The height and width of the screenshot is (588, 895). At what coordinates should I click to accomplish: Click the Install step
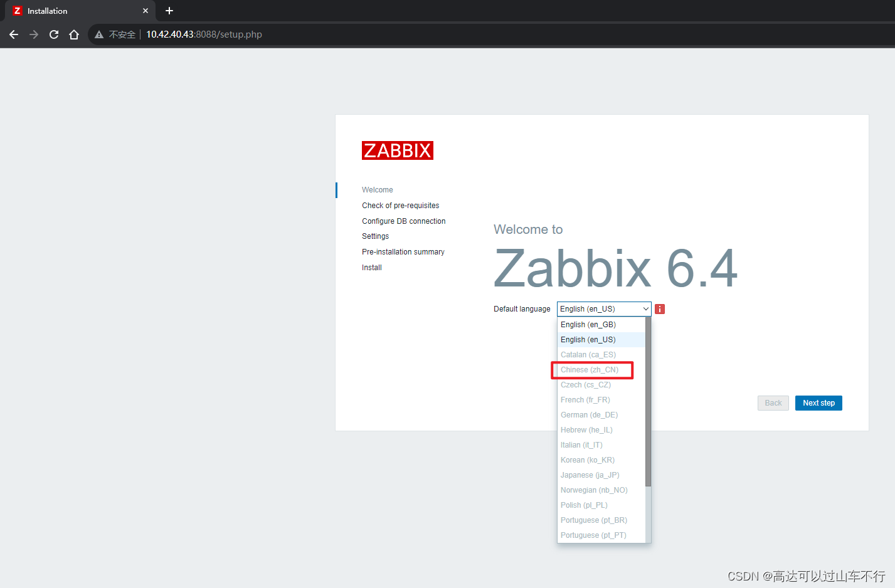point(372,268)
